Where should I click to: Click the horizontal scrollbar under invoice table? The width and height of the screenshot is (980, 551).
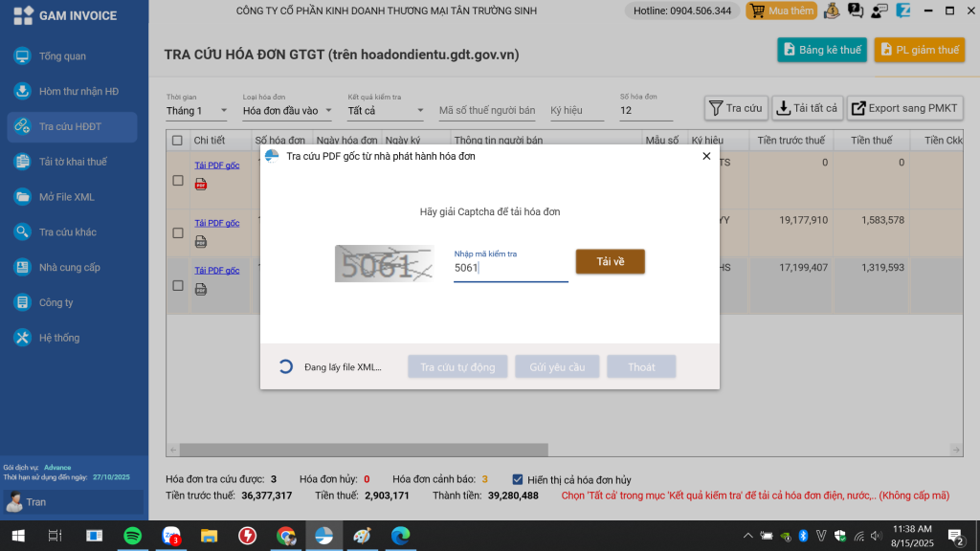(x=364, y=450)
